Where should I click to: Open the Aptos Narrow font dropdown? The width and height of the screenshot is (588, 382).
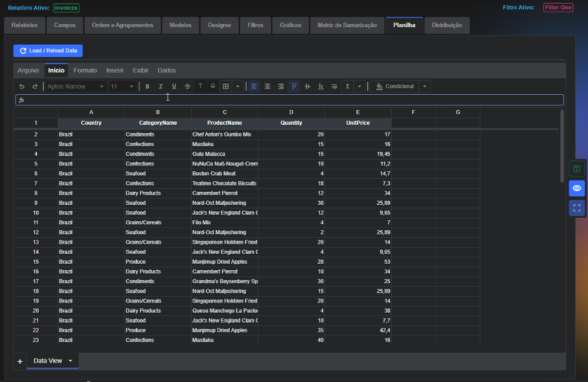(x=75, y=87)
